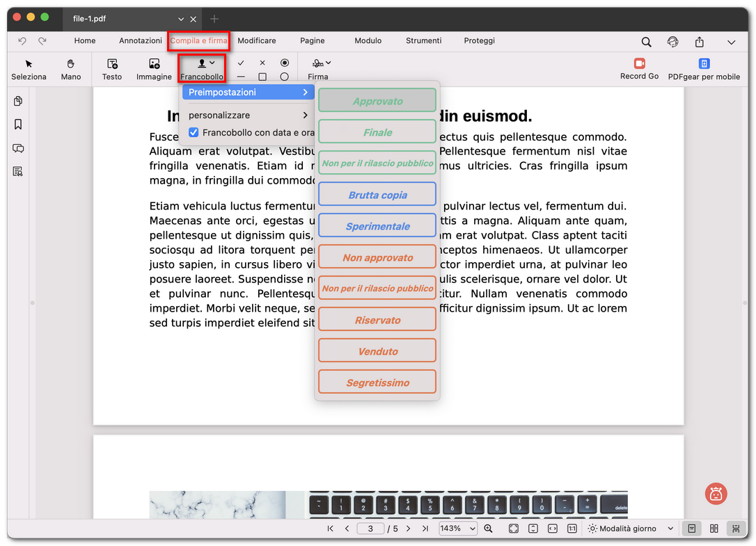Click the Immagine insert tool
The image size is (756, 546).
click(x=154, y=69)
